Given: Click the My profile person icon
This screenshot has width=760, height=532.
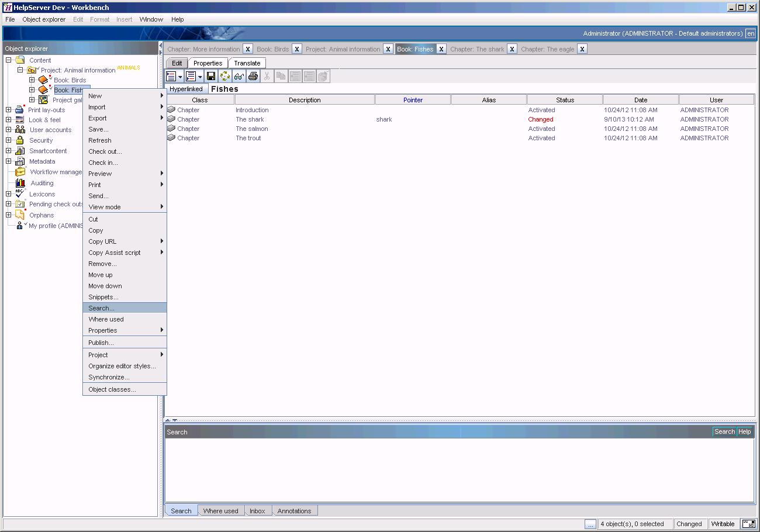Looking at the screenshot, I should click(x=20, y=225).
